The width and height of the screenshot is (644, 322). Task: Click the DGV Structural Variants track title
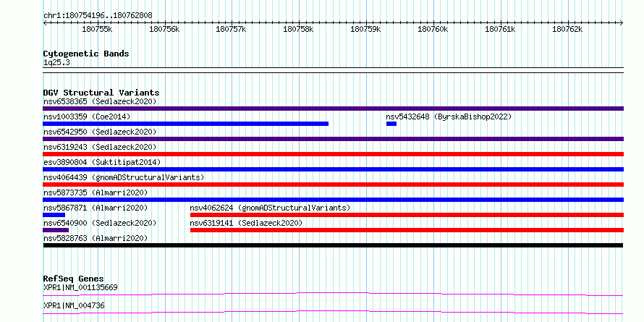point(101,93)
